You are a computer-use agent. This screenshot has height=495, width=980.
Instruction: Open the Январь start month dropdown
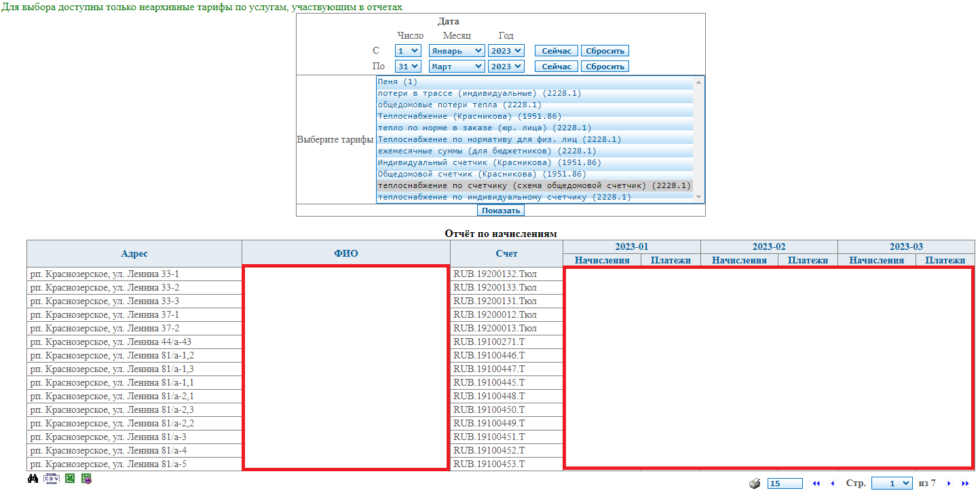[456, 51]
